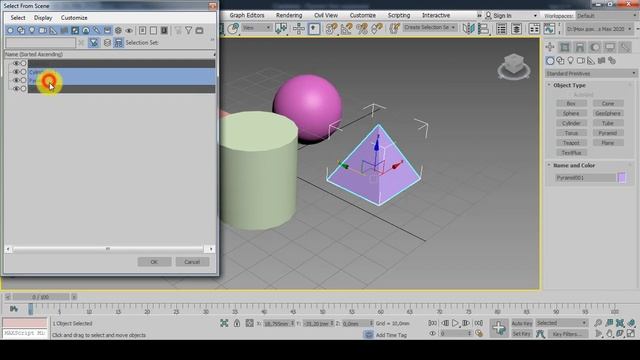The height and width of the screenshot is (360, 640).
Task: Toggle Display Cameras filter in dialog toolbar
Action: pyautogui.click(x=42, y=30)
